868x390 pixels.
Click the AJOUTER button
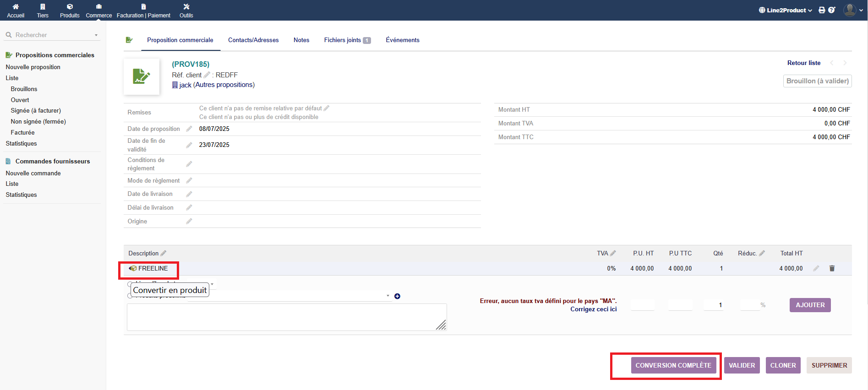tap(809, 305)
